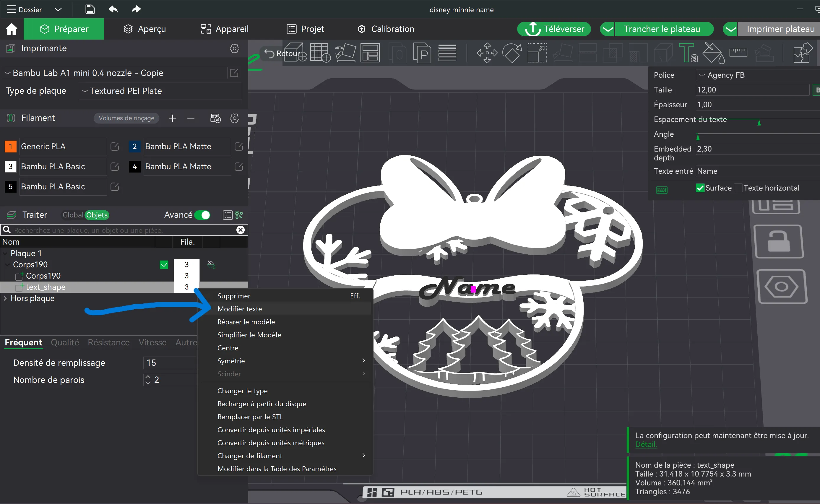820x504 pixels.
Task: Open filament settings gear
Action: (235, 118)
